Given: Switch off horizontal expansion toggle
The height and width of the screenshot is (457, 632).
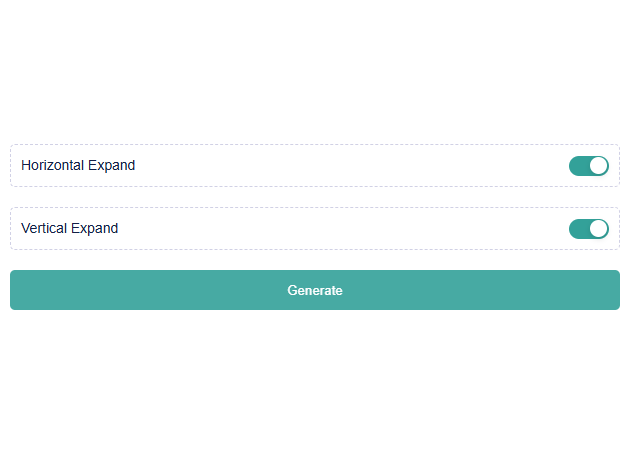Looking at the screenshot, I should (588, 166).
